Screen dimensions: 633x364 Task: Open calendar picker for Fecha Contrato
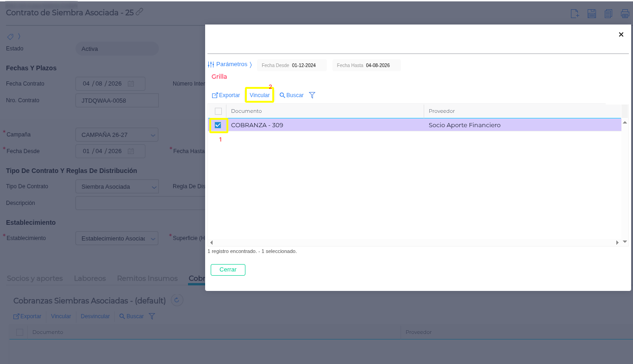(131, 84)
